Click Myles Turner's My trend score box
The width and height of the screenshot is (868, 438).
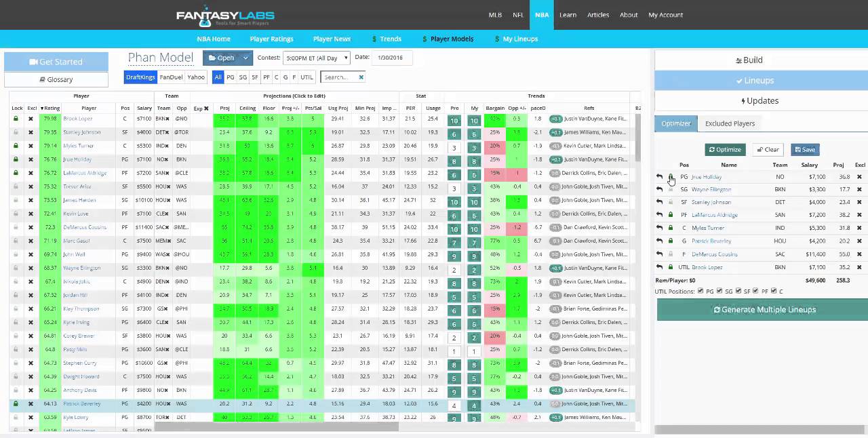(474, 148)
